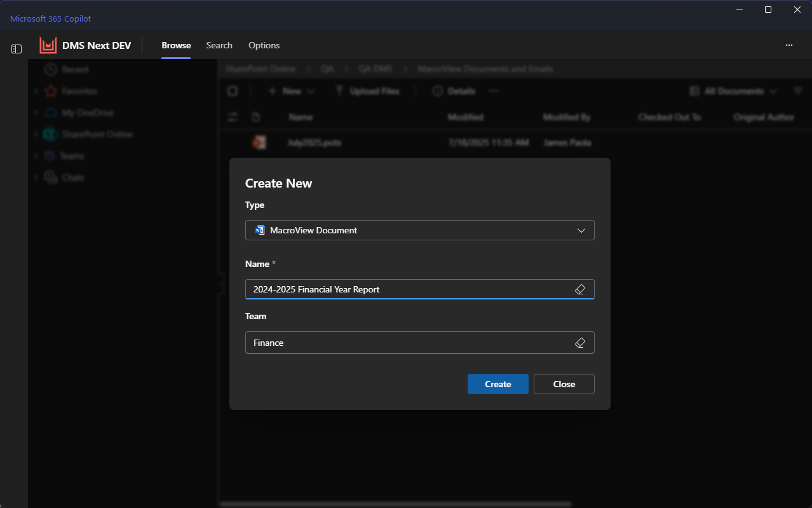Click the OneDrive cloud icon
The image size is (812, 508).
tap(50, 113)
